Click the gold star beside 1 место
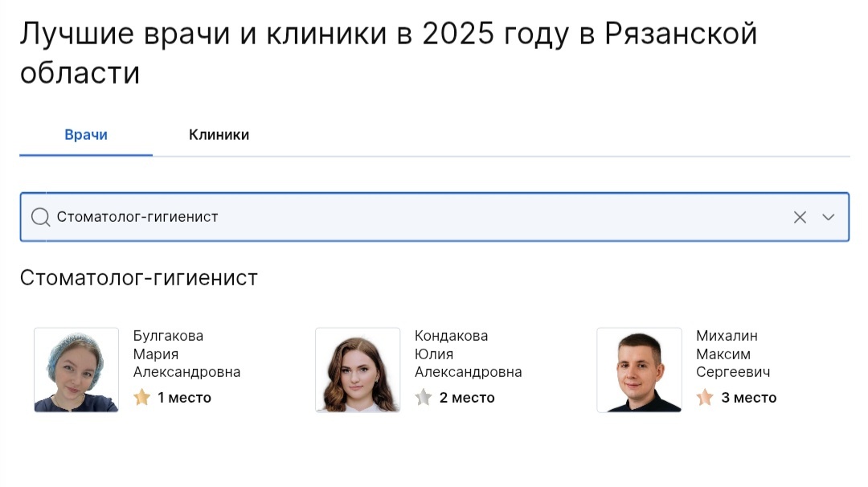Image resolution: width=868 pixels, height=487 pixels. [x=143, y=397]
